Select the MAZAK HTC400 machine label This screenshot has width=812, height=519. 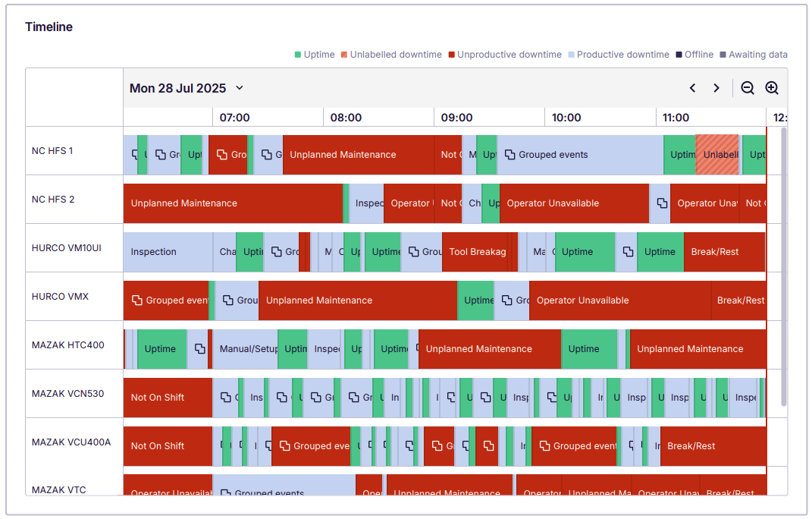pyautogui.click(x=68, y=345)
